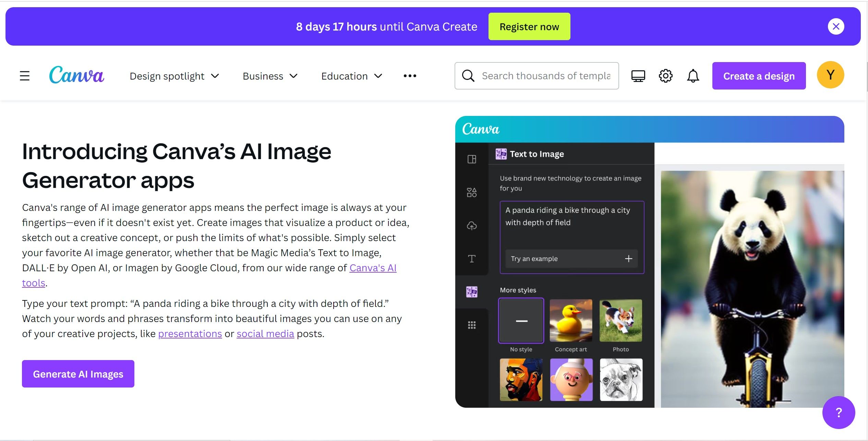Select the elements/shapes sidebar icon
The height and width of the screenshot is (441, 868).
(x=472, y=191)
